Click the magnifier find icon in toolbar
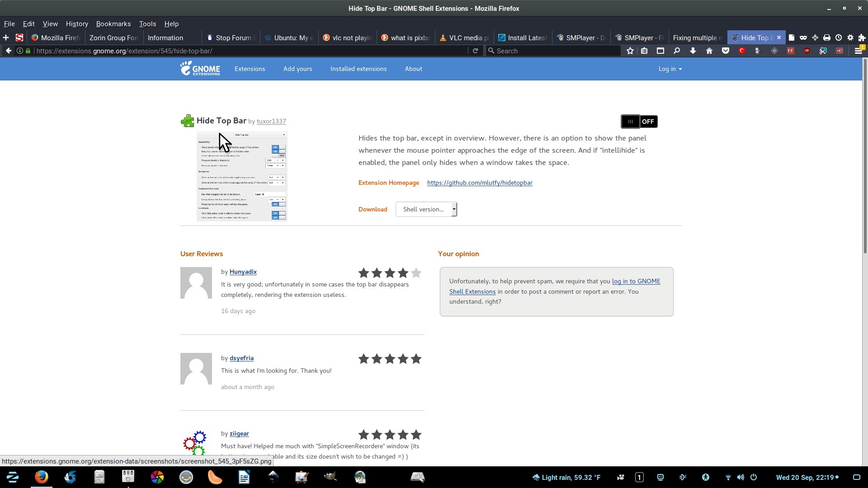Image resolution: width=868 pixels, height=488 pixels. 677,51
